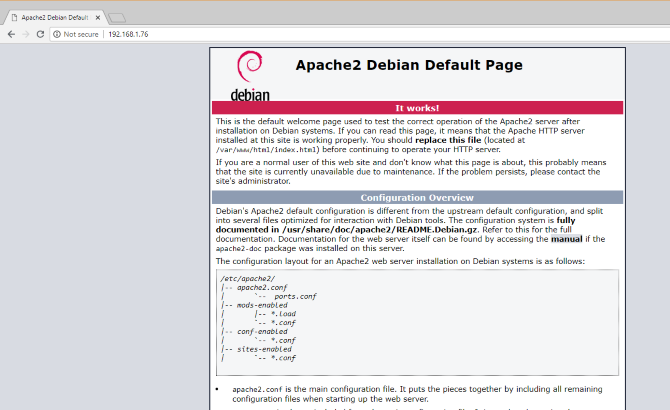Open the manual link
Screen dimensions: 670x410
point(567,239)
